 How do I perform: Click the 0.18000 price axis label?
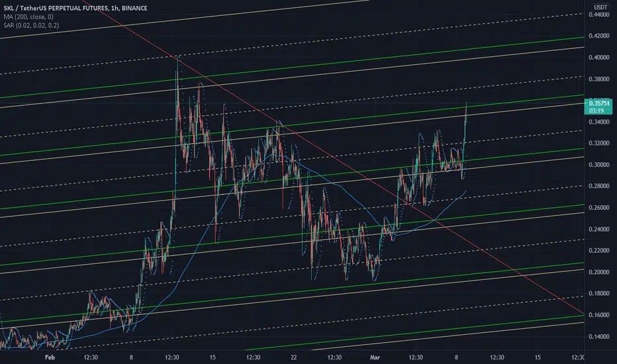[x=599, y=293]
